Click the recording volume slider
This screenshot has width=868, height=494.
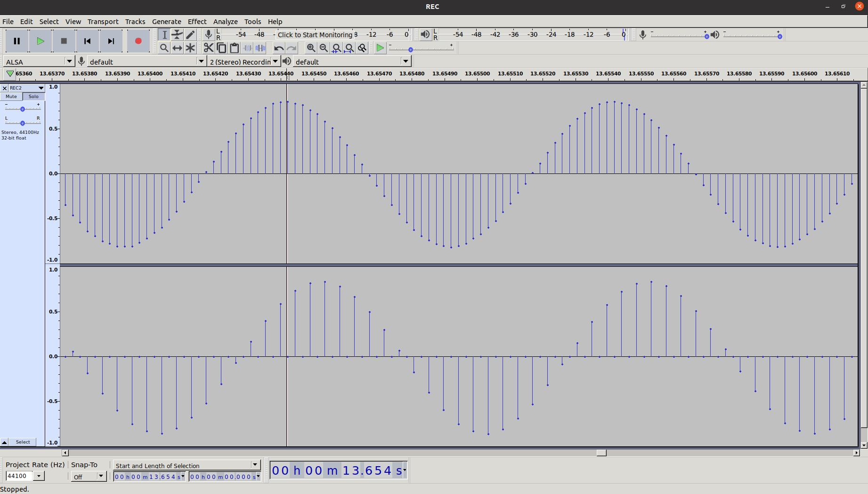coord(679,36)
